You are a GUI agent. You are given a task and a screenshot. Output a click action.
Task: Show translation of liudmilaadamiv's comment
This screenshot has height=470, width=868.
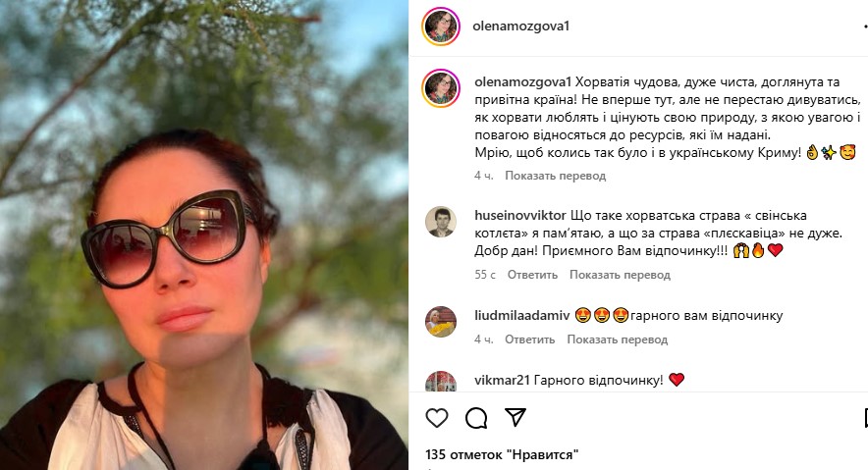pos(618,339)
